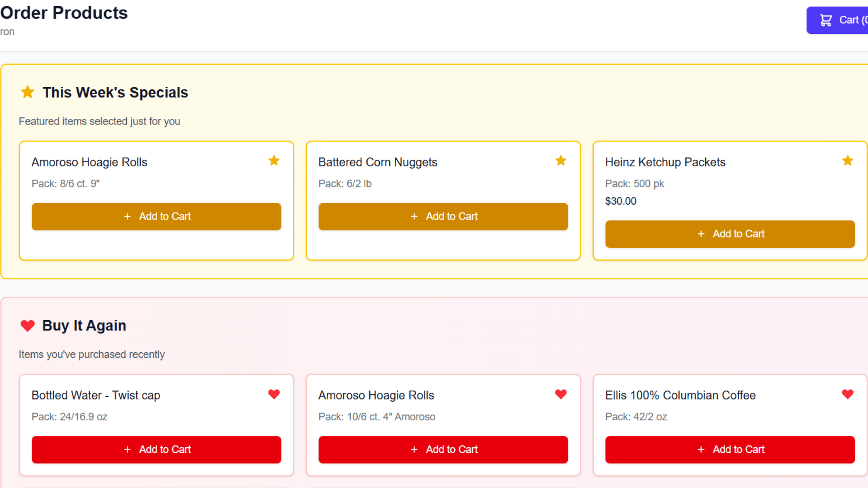Add Ellis 100% Columbian Coffee to cart

coord(730,449)
